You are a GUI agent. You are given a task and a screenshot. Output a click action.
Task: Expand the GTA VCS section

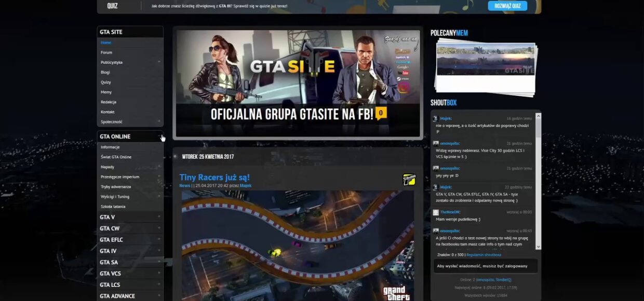click(159, 273)
